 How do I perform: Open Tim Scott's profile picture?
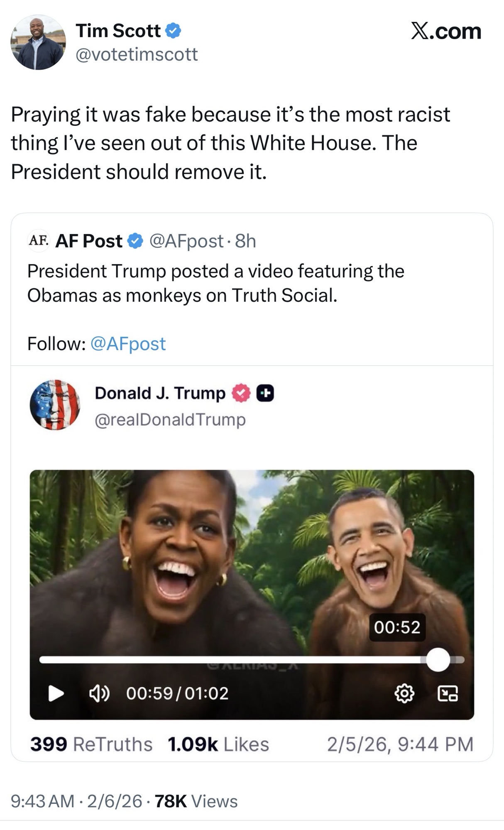pyautogui.click(x=38, y=42)
